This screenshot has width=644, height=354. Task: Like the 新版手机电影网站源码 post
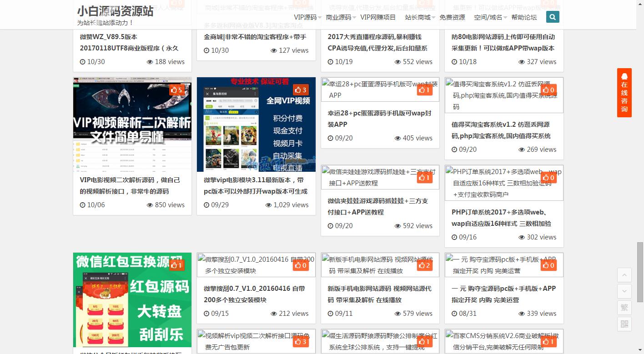coord(424,265)
